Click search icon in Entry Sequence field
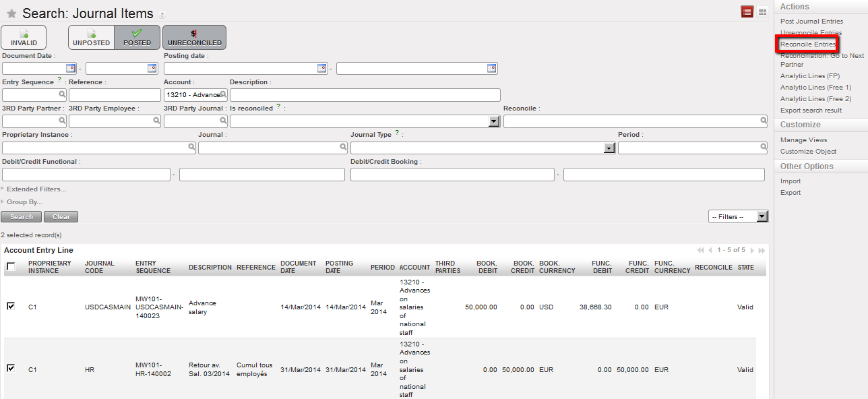Screen dimensions: 868x399 [x=62, y=95]
